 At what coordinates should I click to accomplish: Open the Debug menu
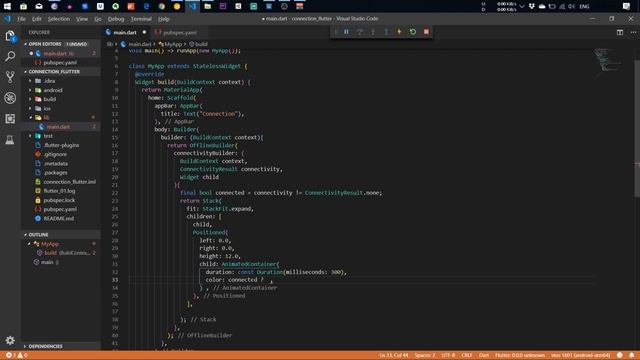(x=116, y=19)
